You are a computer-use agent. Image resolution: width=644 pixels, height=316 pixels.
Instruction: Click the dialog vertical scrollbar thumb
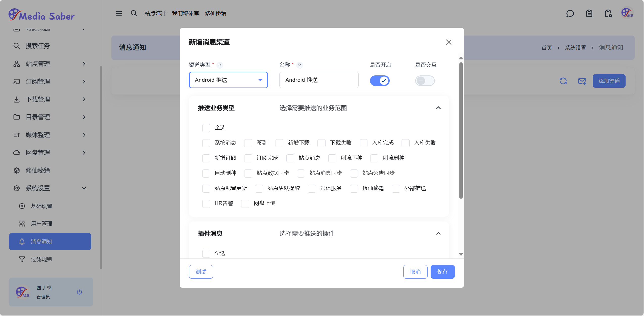(461, 130)
